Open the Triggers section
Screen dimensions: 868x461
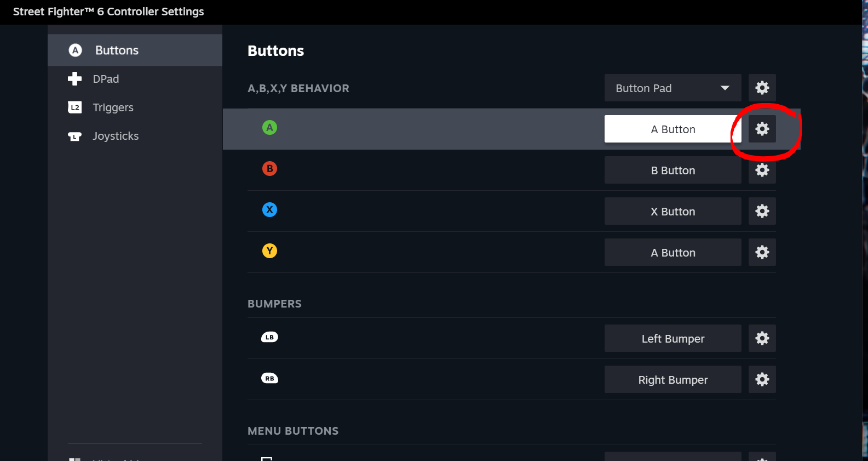click(x=113, y=107)
